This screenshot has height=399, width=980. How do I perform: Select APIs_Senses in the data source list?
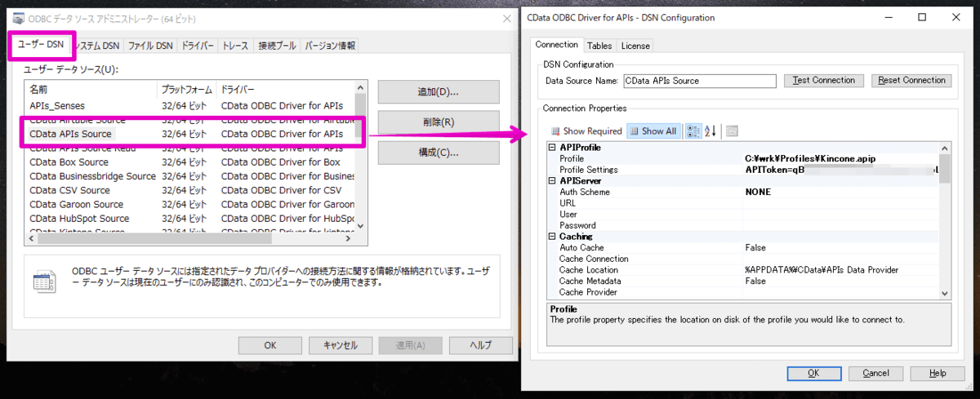tap(190, 105)
